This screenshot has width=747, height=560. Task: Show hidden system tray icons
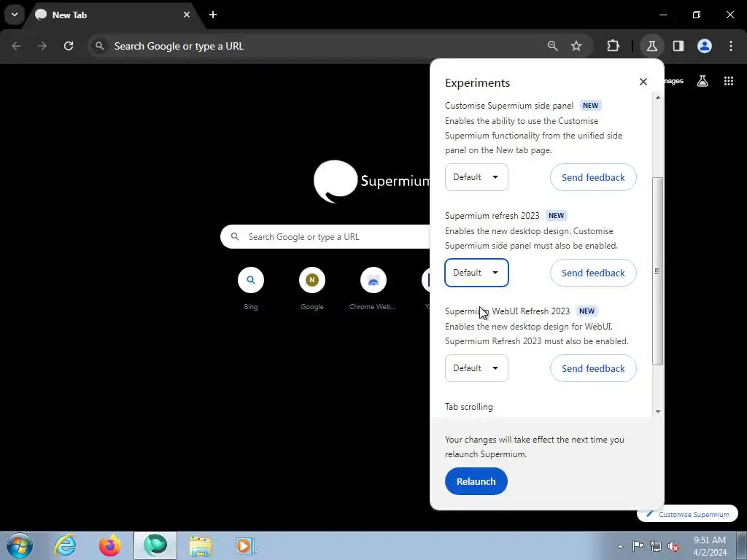[620, 546]
